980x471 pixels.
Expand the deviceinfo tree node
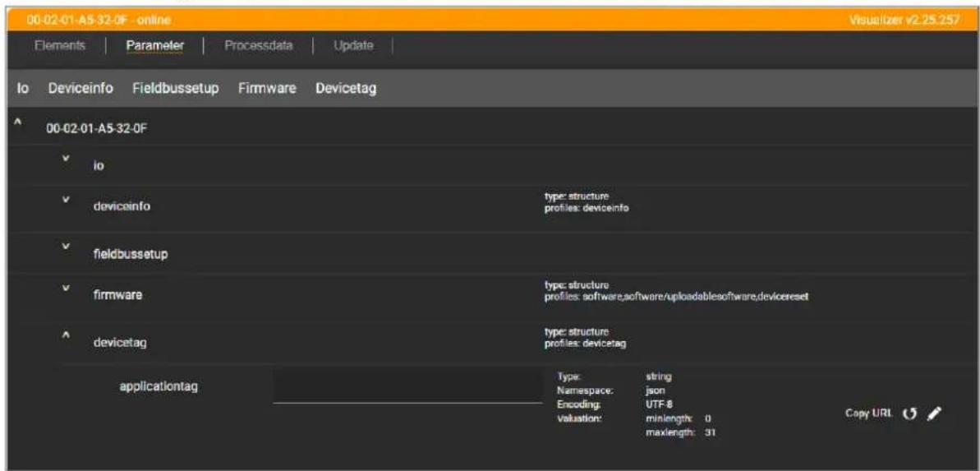(67, 201)
